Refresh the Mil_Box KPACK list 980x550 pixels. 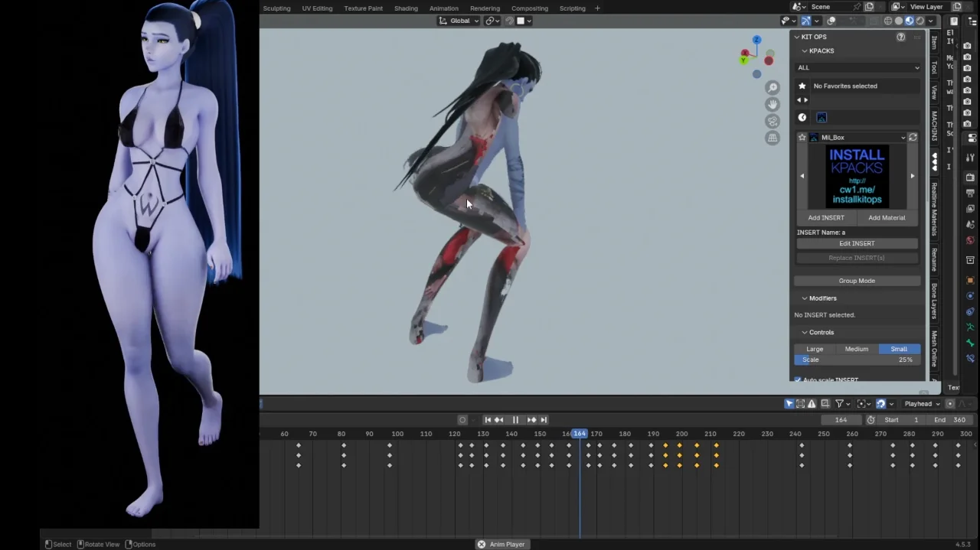[913, 138]
